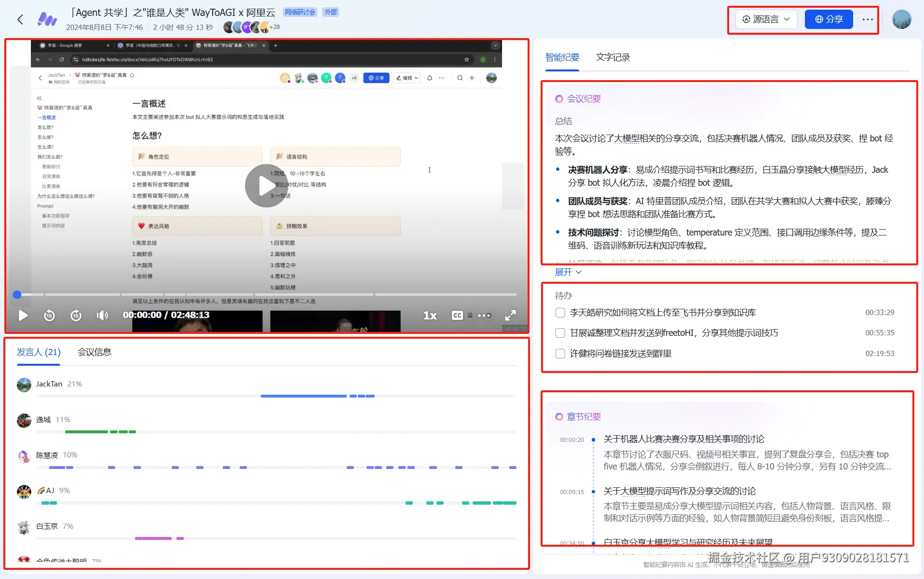Click the video progress bar handle

[17, 294]
